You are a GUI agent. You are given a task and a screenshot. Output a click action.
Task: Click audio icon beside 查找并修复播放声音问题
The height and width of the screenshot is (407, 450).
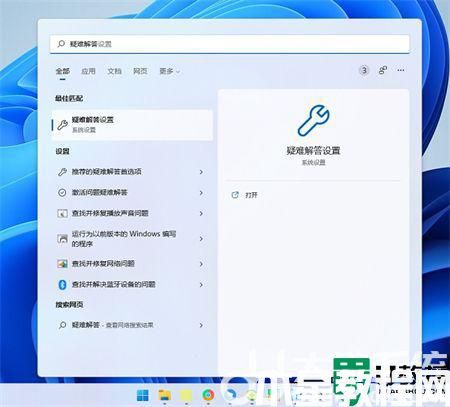[62, 213]
